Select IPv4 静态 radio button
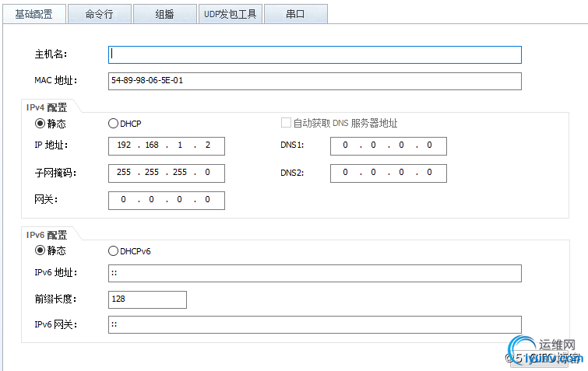588x371 pixels. pos(40,123)
